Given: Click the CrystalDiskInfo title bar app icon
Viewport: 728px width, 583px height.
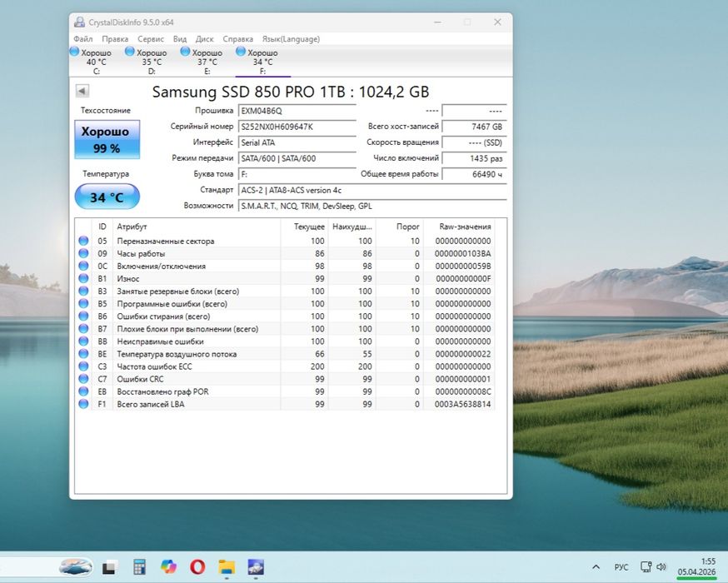Looking at the screenshot, I should click(x=79, y=22).
